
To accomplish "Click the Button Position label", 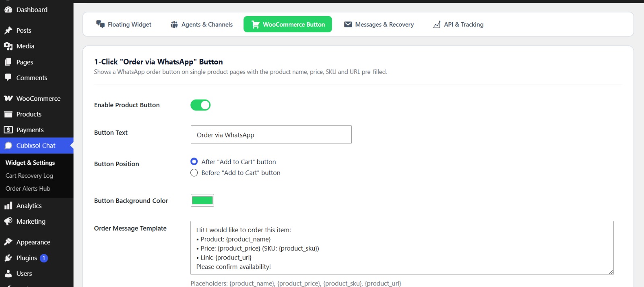I will click(x=117, y=164).
